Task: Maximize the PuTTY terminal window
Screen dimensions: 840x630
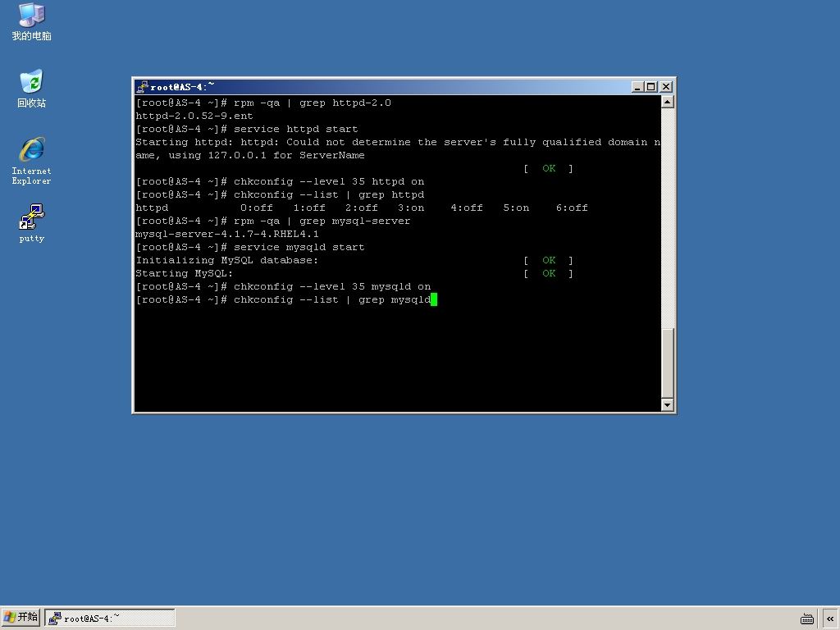Action: coord(651,87)
